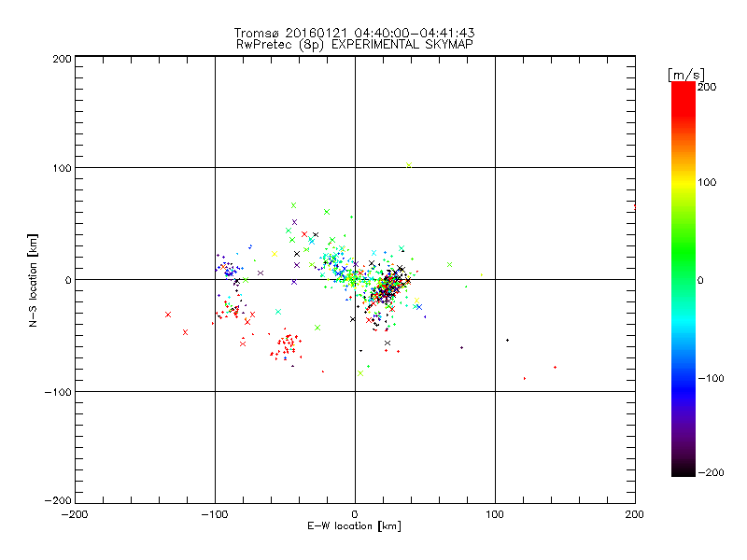
Task: Select the isolated black dot east of 100 km
Action: (x=507, y=340)
